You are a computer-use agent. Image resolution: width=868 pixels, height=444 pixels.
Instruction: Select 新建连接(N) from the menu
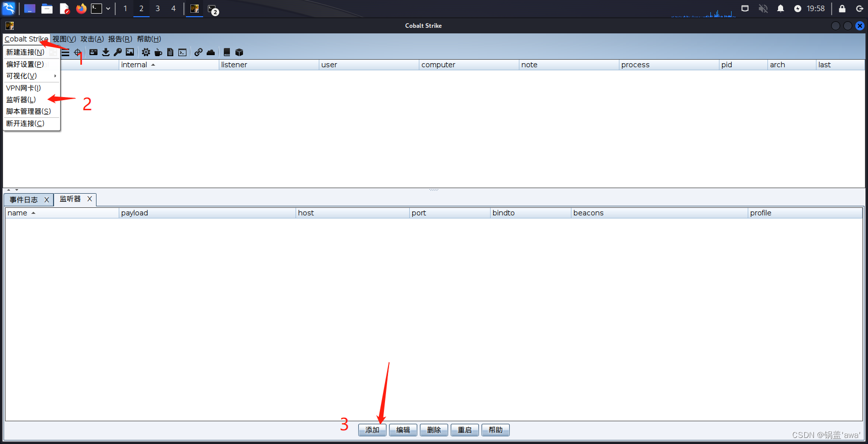click(x=31, y=52)
